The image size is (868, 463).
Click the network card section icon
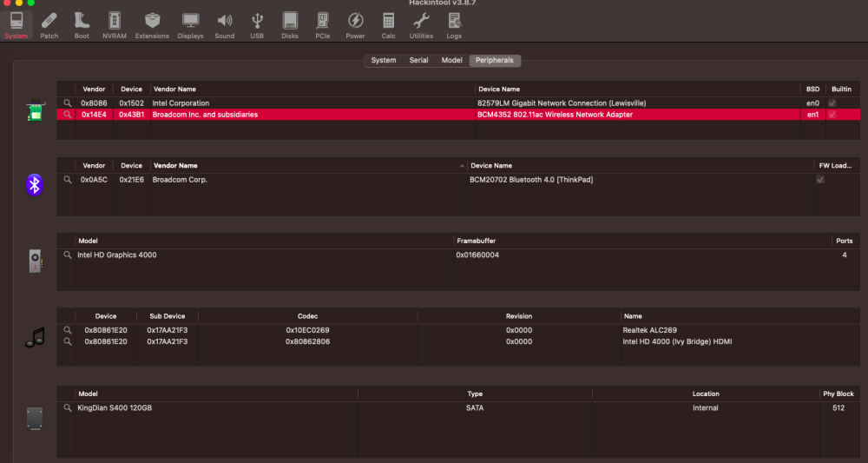coord(35,110)
